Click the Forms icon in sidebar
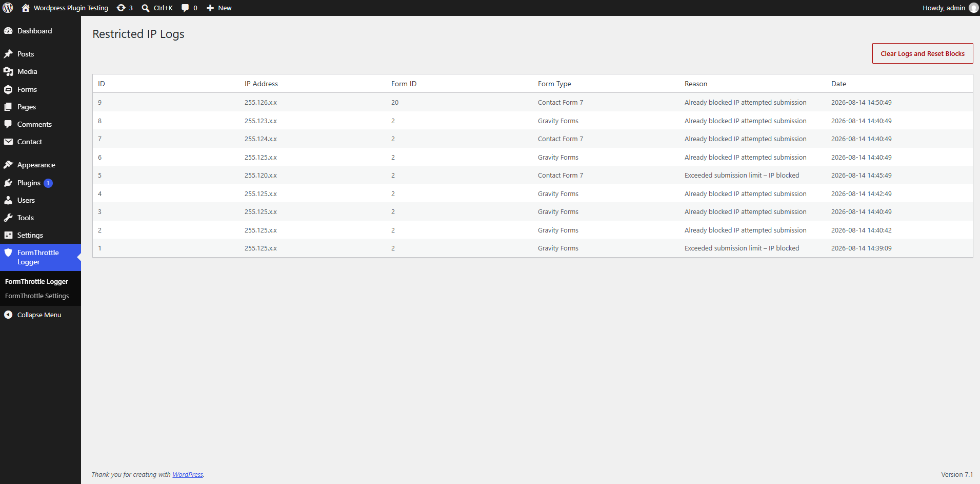980x484 pixels. 8,89
